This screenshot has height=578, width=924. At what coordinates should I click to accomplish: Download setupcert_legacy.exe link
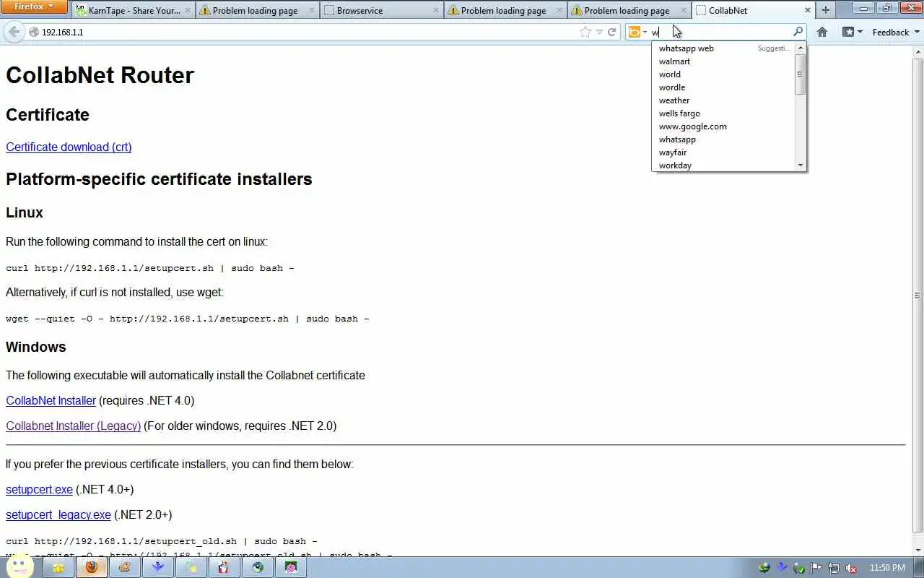58,514
